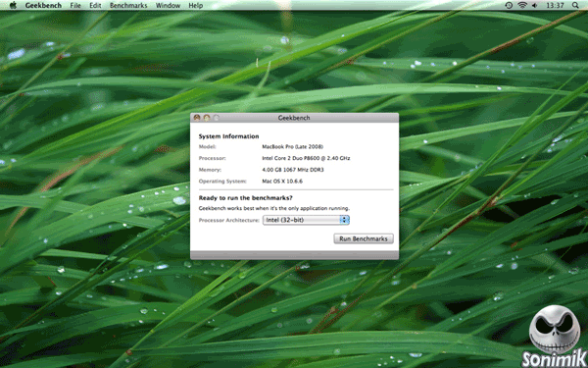This screenshot has width=588, height=368.
Task: Click the Operating System: label
Action: [x=222, y=181]
